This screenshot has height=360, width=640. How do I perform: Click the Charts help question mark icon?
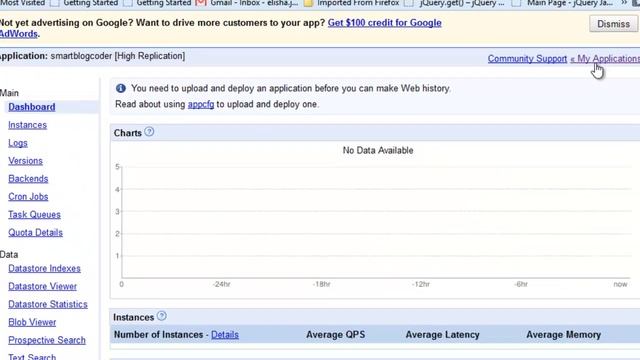149,132
